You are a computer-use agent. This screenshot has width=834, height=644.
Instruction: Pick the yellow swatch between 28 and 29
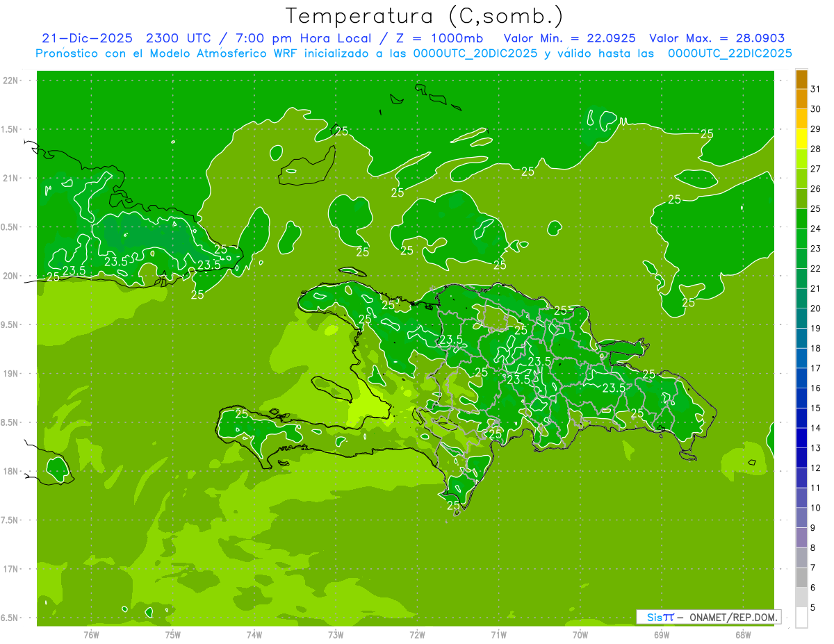(801, 139)
